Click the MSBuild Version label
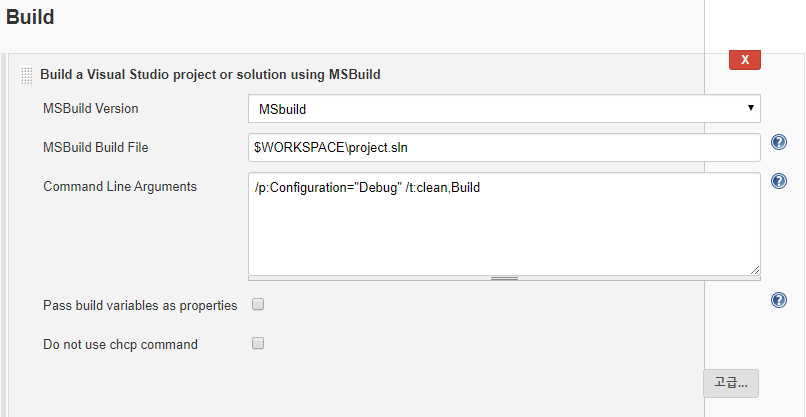 point(90,108)
